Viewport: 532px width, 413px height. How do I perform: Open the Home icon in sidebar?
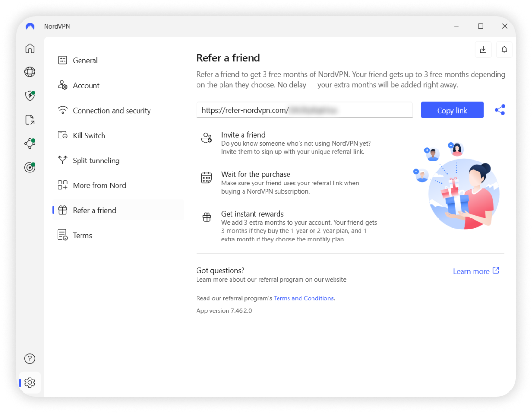pos(30,48)
